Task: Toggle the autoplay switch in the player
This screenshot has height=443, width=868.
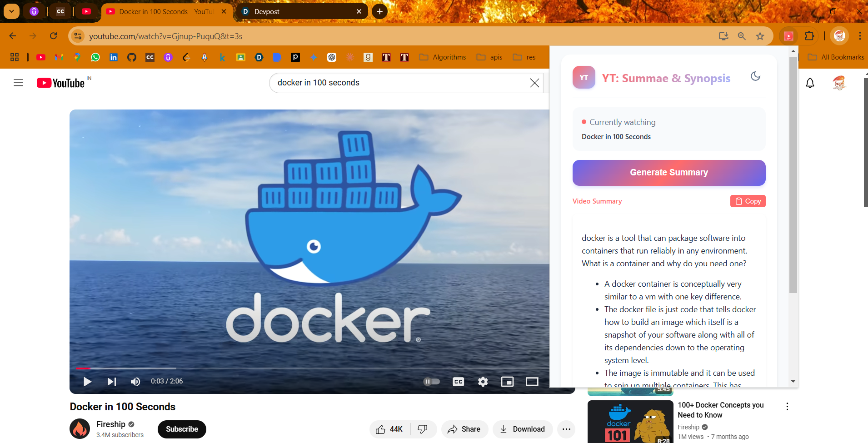Action: 432,382
